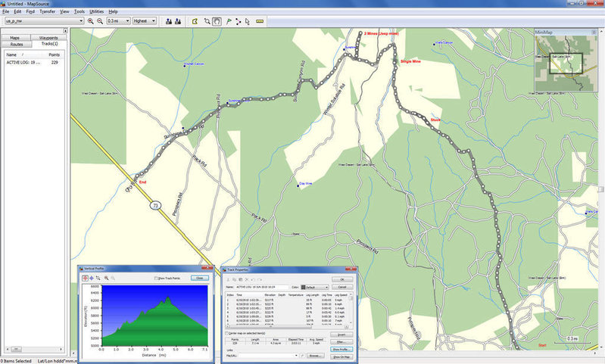The image size is (605, 364).
Task: Select the Distance/Bearing measure tool
Action: pyautogui.click(x=260, y=21)
